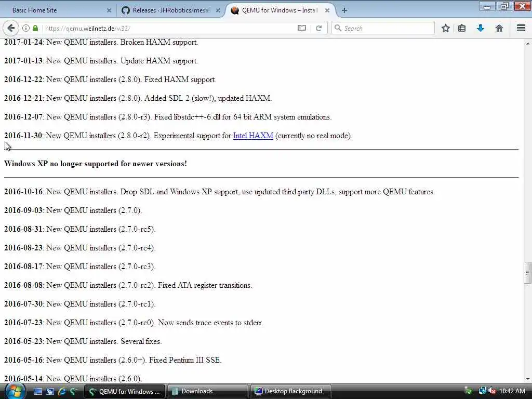Click the 2016-08-17 2.7.0-rc3 entry
The width and height of the screenshot is (532, 399).
click(x=79, y=267)
